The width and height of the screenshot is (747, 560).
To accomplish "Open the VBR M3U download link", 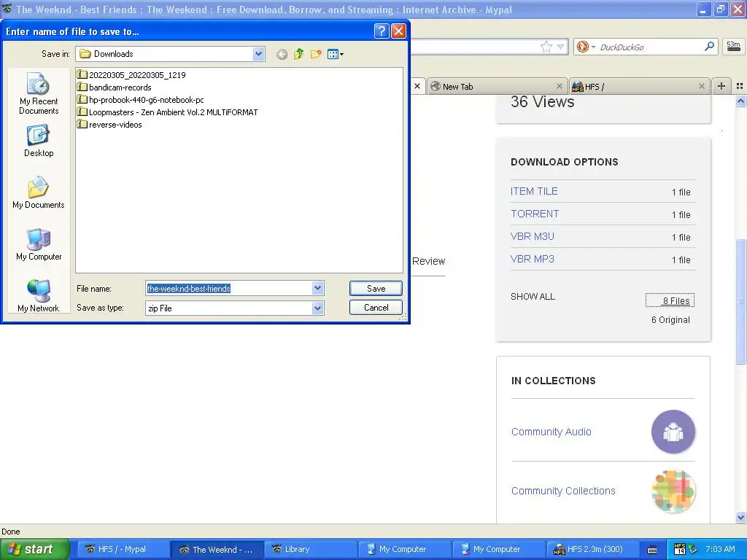I will tap(532, 236).
